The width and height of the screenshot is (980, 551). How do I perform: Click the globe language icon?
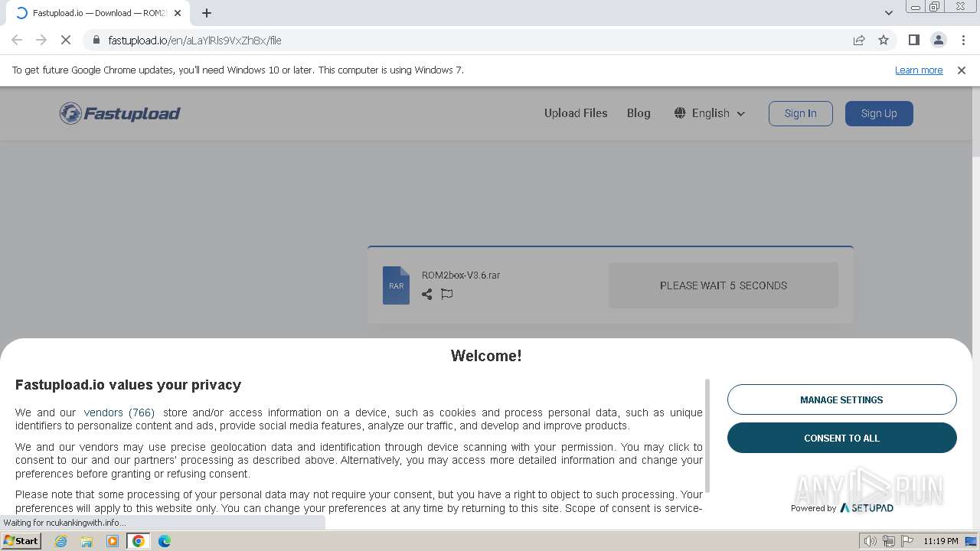click(680, 113)
